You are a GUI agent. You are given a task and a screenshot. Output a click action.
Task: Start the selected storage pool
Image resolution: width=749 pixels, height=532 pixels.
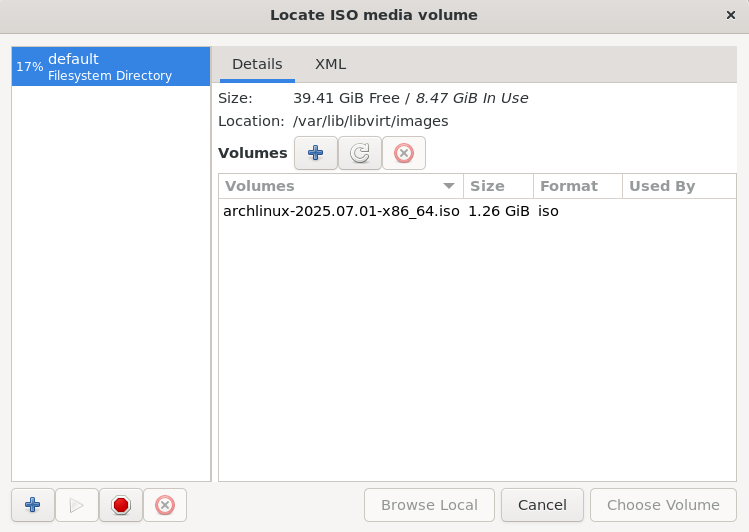pyautogui.click(x=77, y=505)
